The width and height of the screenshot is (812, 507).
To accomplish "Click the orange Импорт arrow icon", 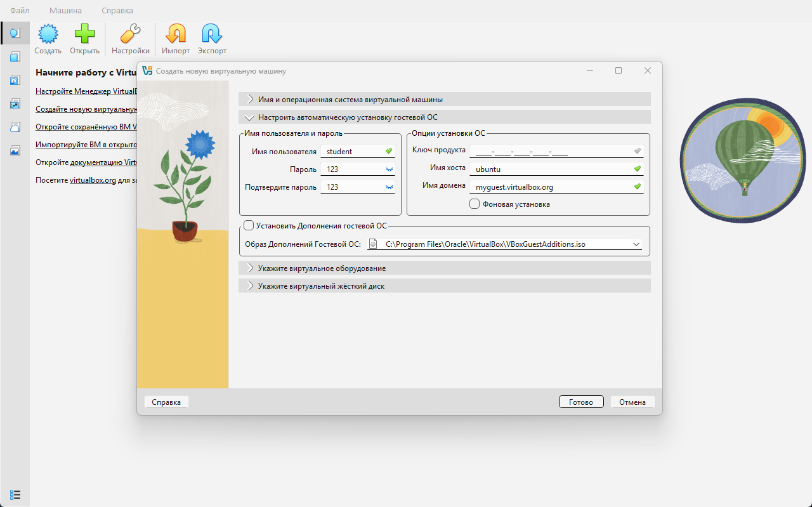I will click(x=176, y=34).
